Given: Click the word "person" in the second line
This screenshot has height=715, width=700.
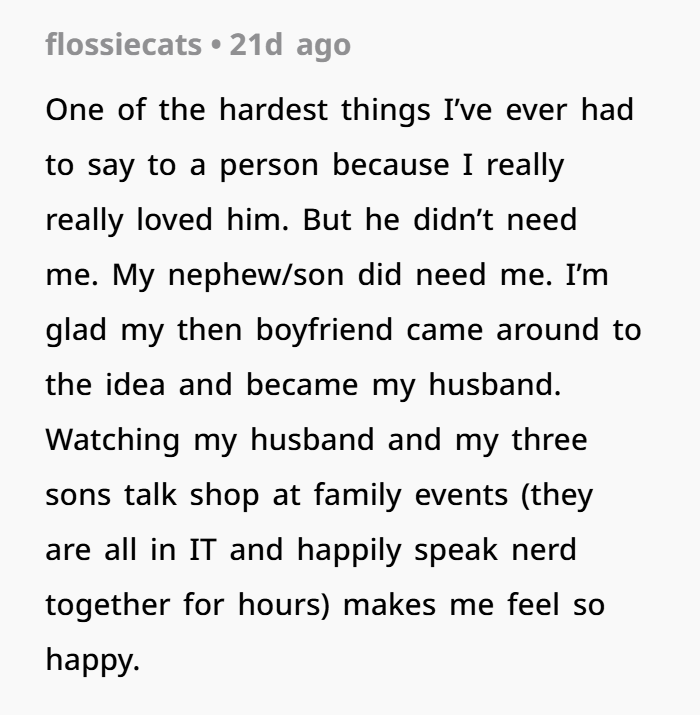Looking at the screenshot, I should click(x=269, y=166).
